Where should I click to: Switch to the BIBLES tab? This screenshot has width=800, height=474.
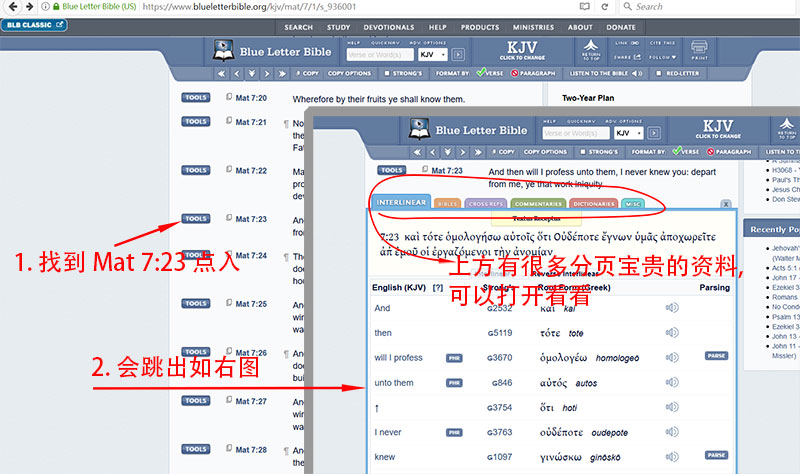(x=447, y=204)
